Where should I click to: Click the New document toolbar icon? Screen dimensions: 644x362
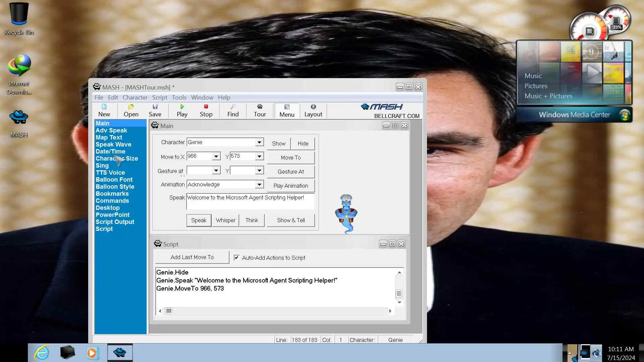click(104, 107)
